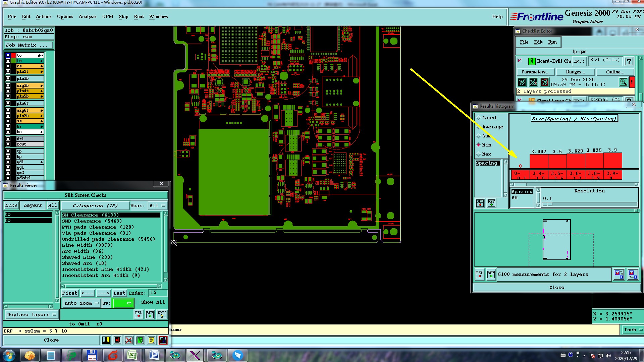This screenshot has width=644, height=362.
Task: Open the Meas: All dropdown
Action: [x=157, y=205]
